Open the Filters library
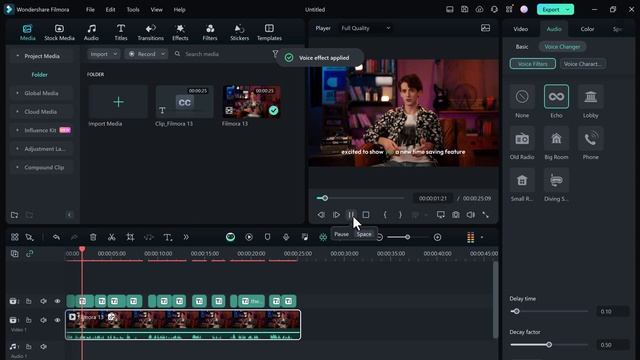 click(x=210, y=32)
